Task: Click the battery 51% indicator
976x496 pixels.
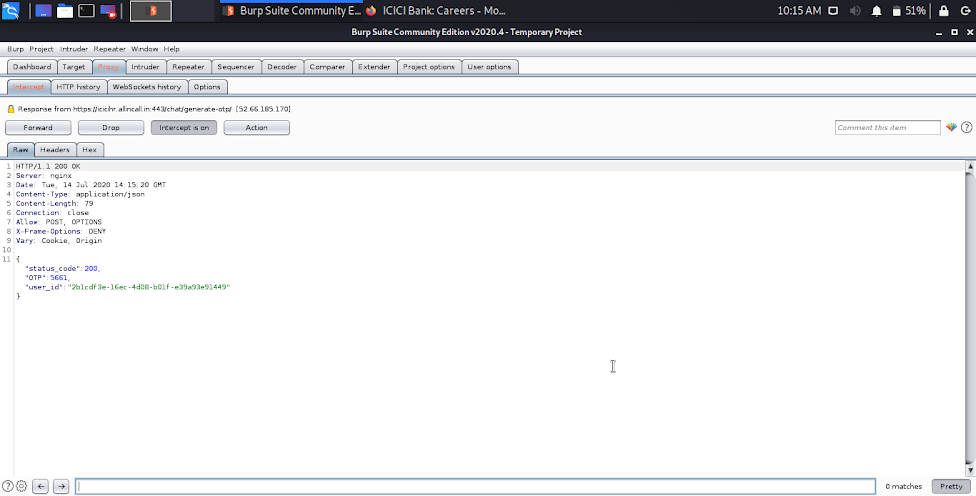Action: tap(909, 11)
